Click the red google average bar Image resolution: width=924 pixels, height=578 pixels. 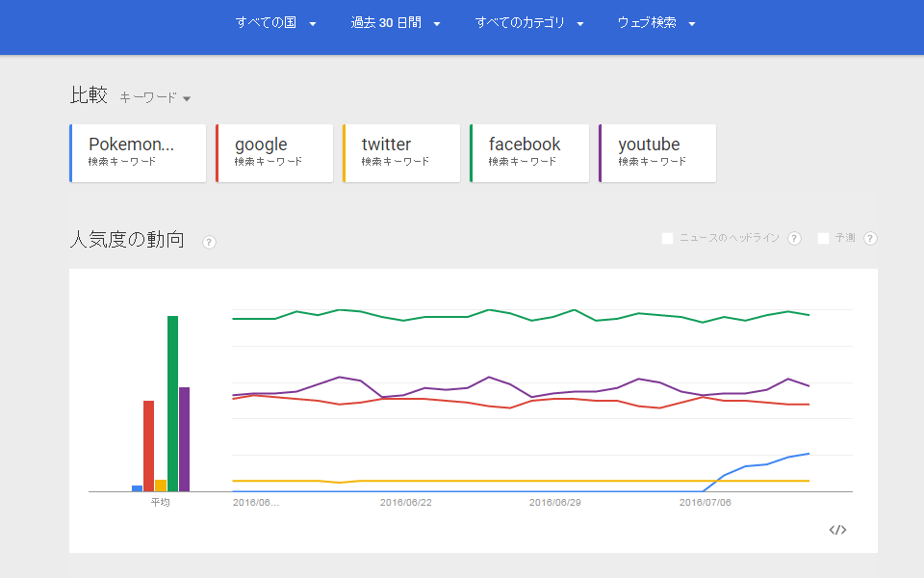coord(149,446)
